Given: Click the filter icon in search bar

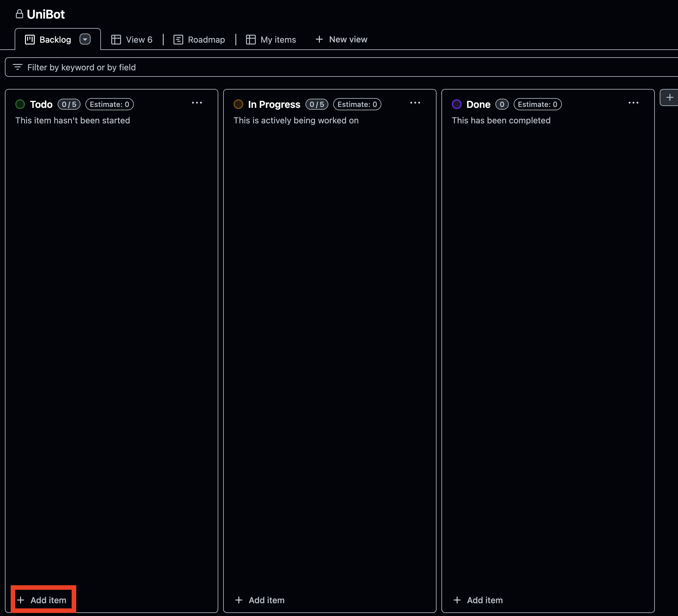Looking at the screenshot, I should click(x=17, y=67).
